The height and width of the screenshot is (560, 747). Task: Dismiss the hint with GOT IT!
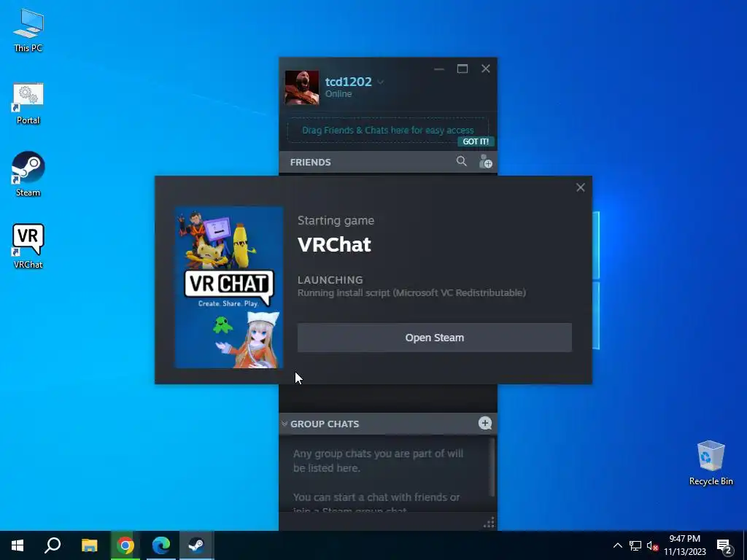coord(476,141)
